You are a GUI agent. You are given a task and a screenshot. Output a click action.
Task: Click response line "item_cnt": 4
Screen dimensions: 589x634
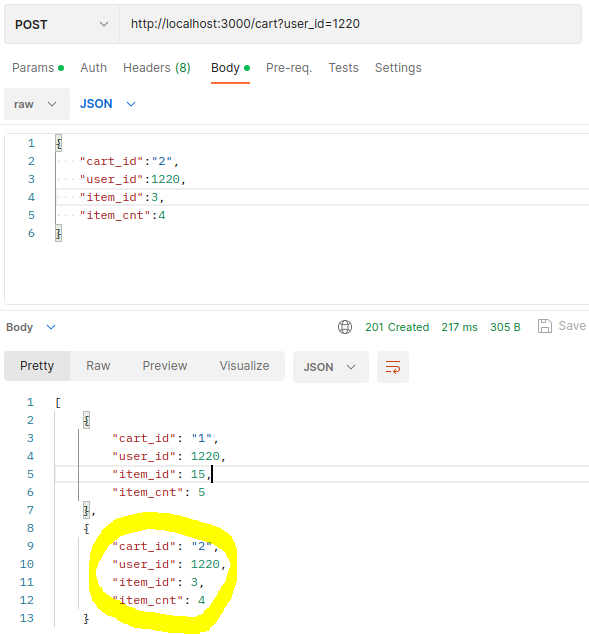tap(158, 600)
